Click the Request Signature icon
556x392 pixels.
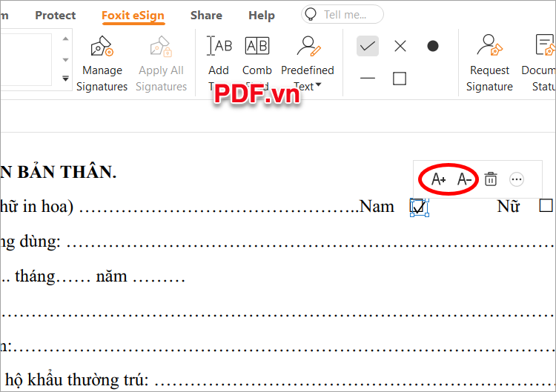[489, 47]
